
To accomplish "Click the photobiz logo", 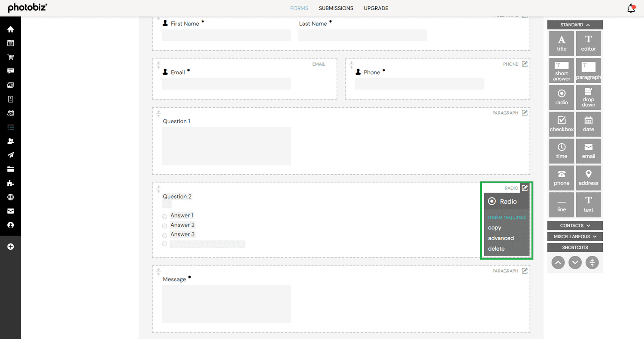I will [27, 8].
